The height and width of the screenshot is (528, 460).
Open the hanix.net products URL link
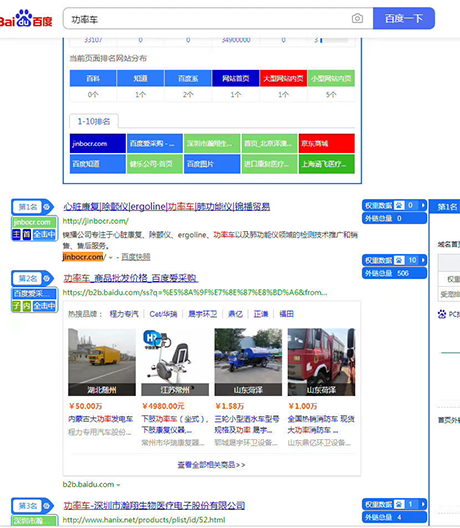coord(144,520)
